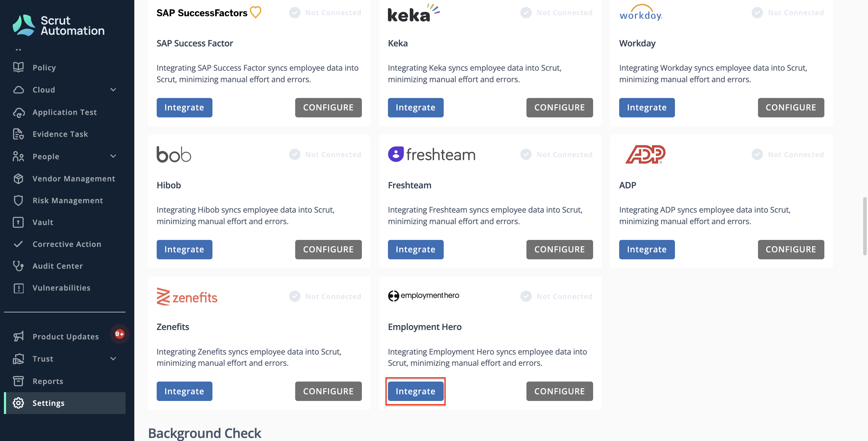The image size is (868, 441).
Task: Click the Zenefits Not Connected check circle
Action: [295, 296]
